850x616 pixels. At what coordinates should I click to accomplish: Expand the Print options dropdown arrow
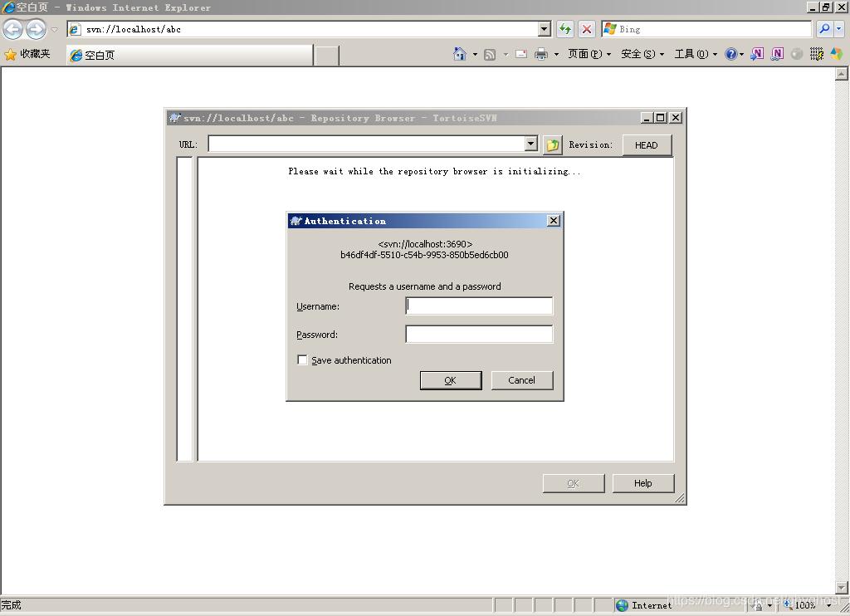(556, 54)
